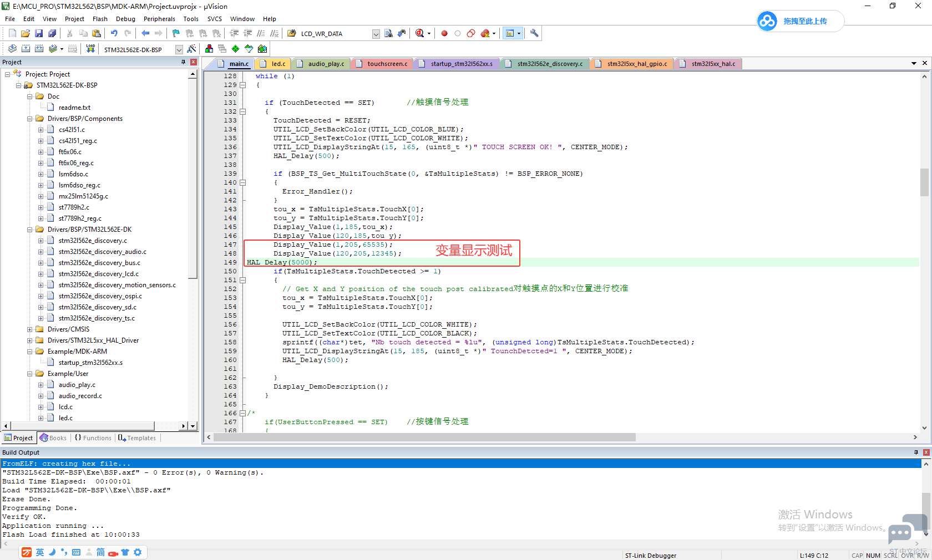The height and width of the screenshot is (560, 932).
Task: Open the Peripherals menu
Action: click(x=159, y=19)
